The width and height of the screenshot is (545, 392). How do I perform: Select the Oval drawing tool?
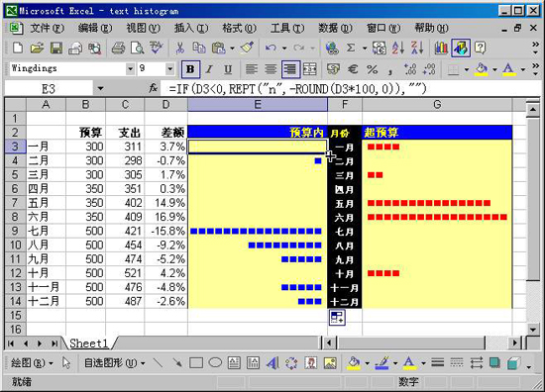pos(215,363)
